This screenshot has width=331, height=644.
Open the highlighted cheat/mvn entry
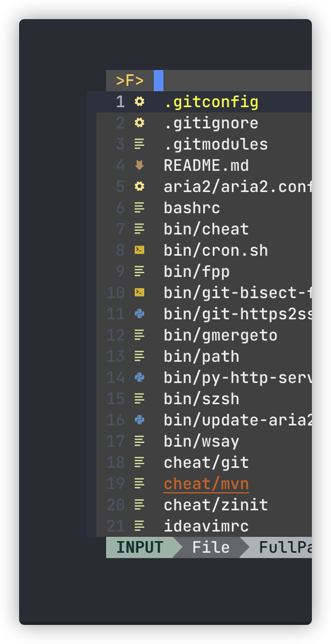206,483
